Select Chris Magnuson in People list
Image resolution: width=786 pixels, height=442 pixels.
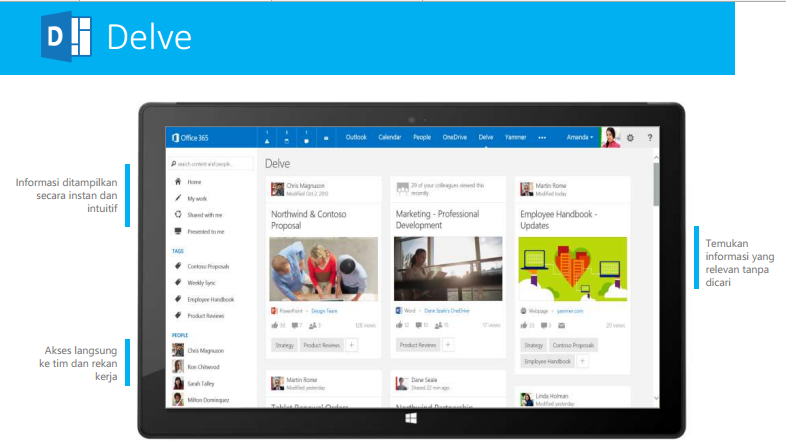198,350
